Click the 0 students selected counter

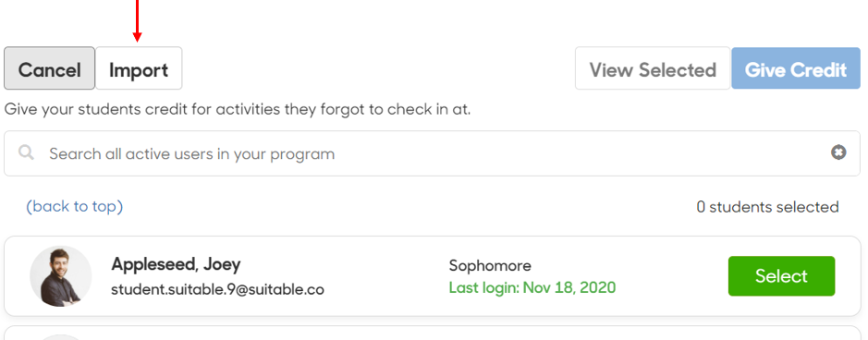click(x=767, y=207)
